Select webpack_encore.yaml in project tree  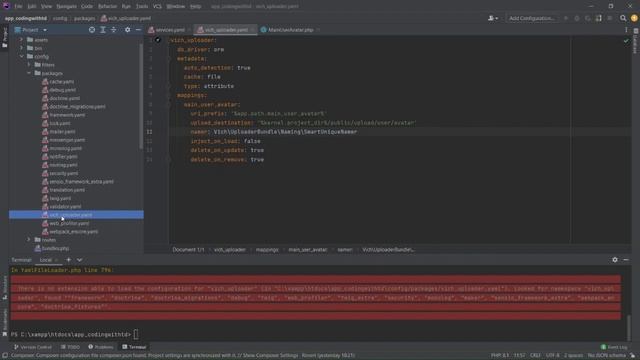click(73, 231)
